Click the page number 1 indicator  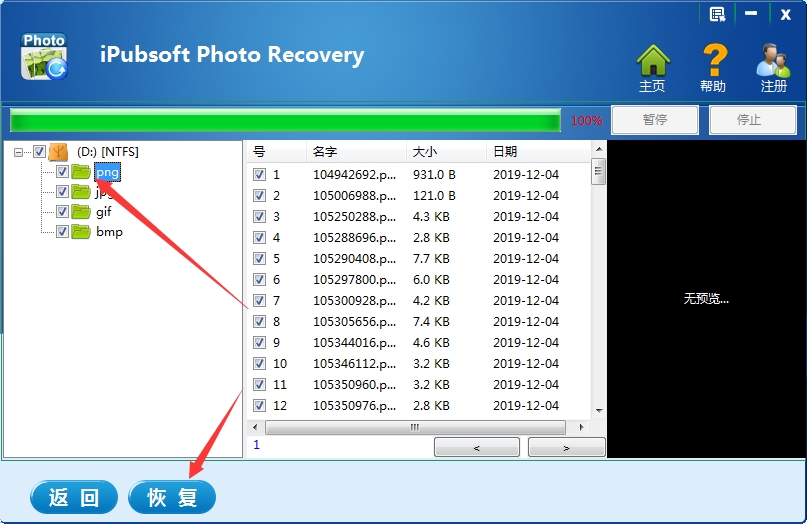click(256, 445)
